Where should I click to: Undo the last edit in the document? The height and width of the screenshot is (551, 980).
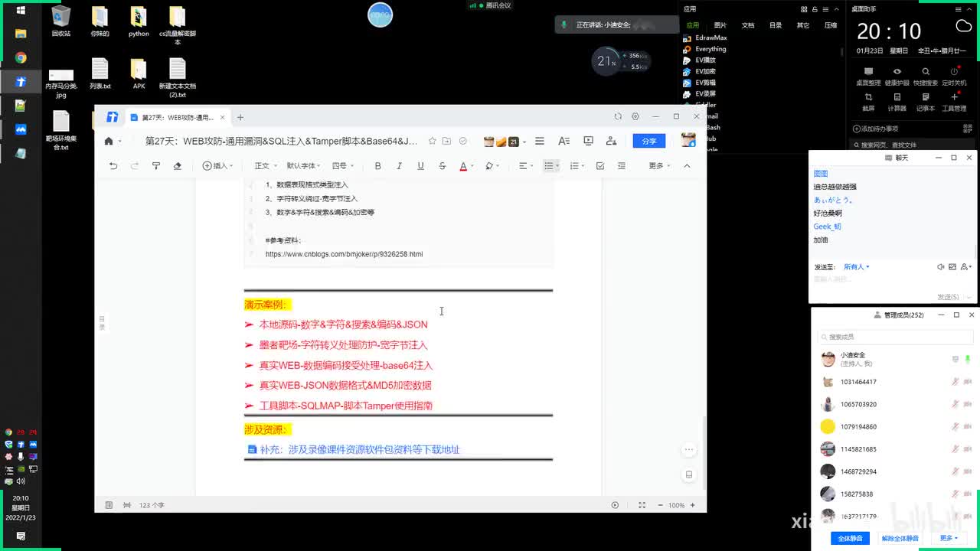point(113,165)
